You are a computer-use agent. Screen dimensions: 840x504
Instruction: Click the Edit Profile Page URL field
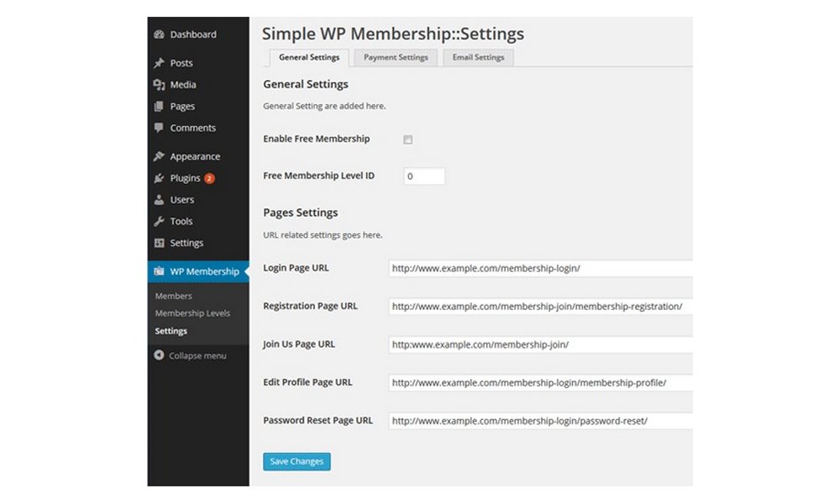click(x=540, y=383)
